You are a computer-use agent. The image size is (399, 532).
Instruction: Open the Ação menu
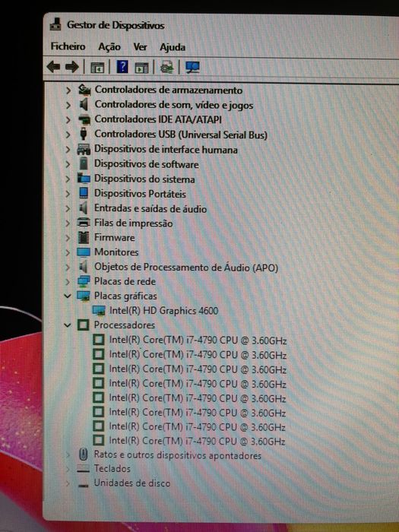[x=109, y=47]
